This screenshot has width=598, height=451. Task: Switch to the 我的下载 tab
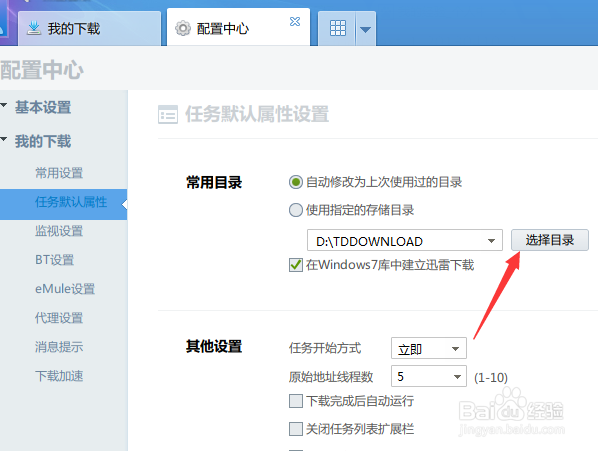[x=90, y=29]
